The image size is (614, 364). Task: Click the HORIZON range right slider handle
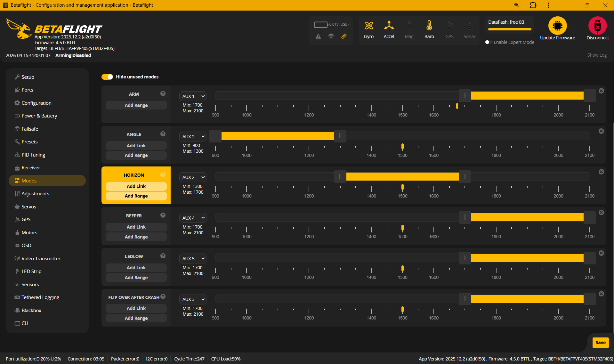[x=465, y=176]
